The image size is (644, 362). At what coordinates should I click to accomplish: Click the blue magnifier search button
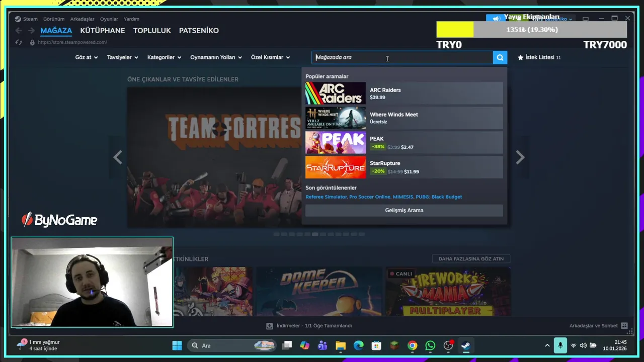coord(500,57)
